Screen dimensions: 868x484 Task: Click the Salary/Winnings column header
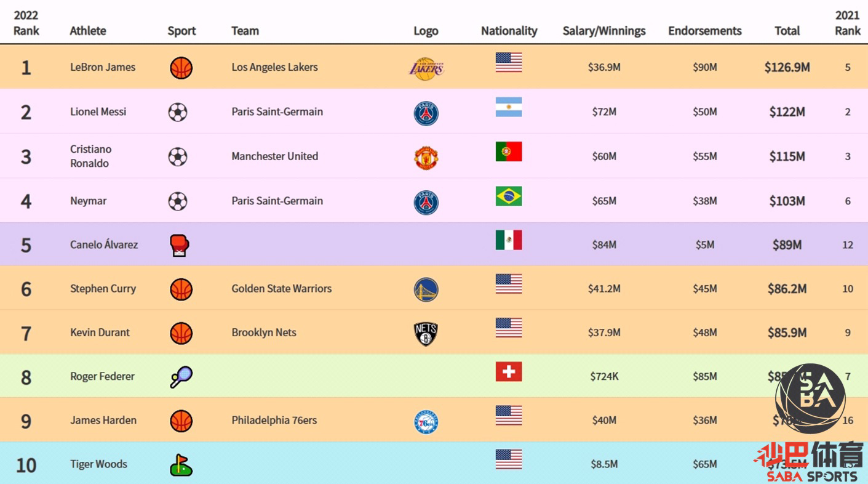[604, 31]
